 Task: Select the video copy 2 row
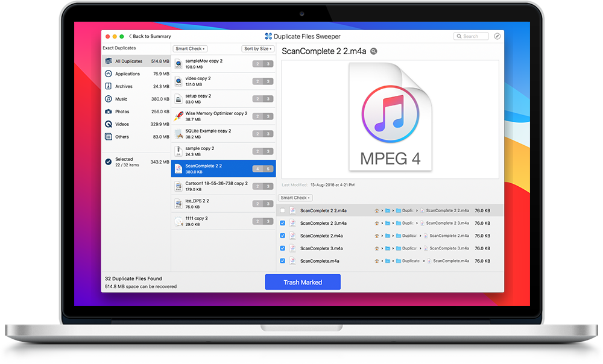[224, 81]
